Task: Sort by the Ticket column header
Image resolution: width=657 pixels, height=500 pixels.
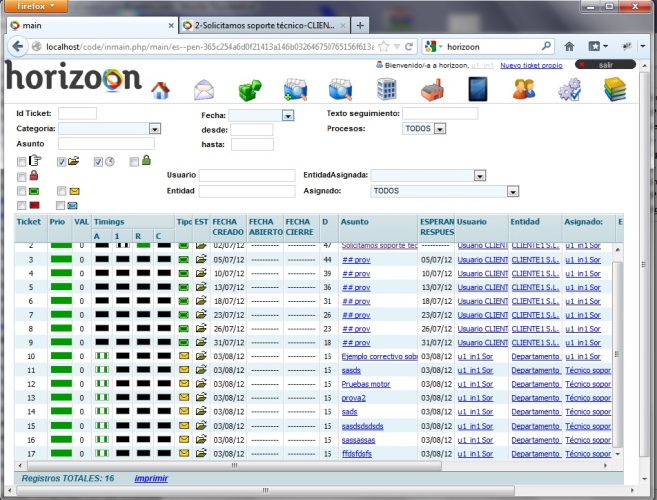Action: pyautogui.click(x=28, y=222)
